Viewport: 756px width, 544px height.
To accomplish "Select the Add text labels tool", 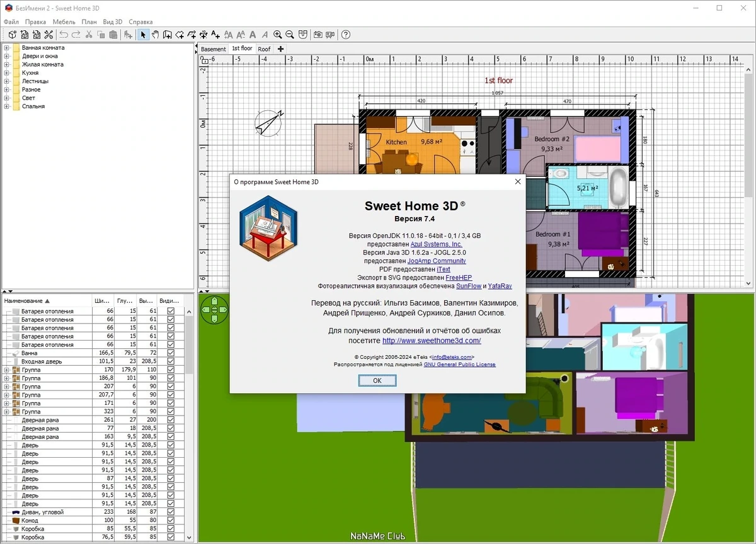I will tap(215, 35).
